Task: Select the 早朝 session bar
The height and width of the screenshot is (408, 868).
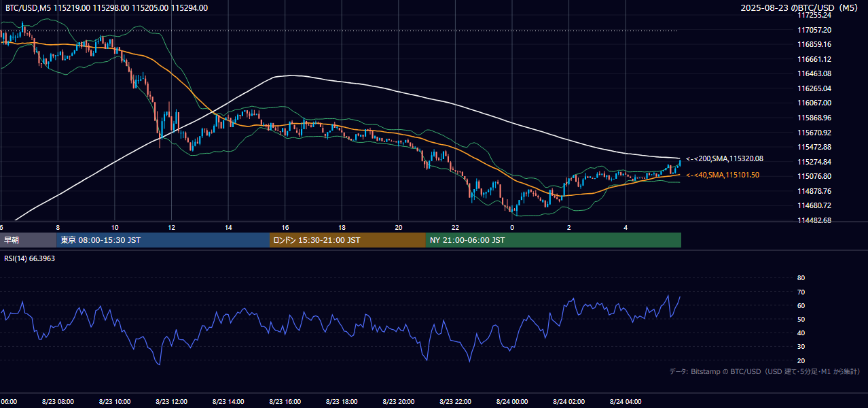Action: [28, 240]
